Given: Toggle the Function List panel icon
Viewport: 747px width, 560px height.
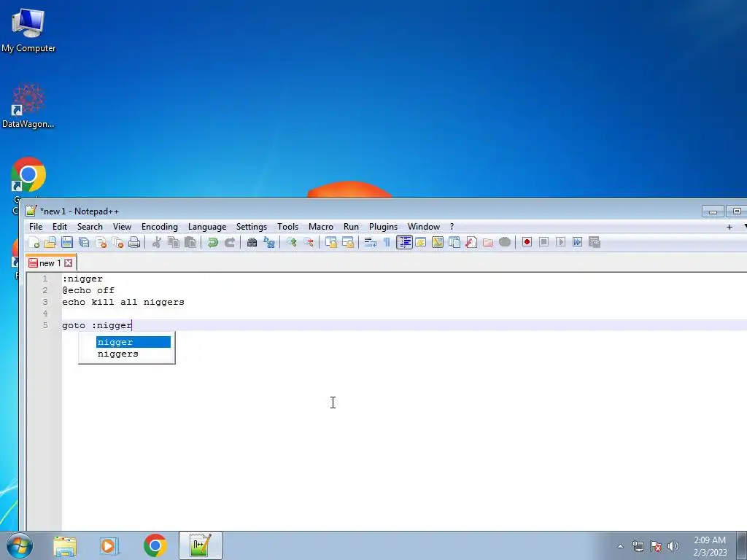Looking at the screenshot, I should tap(471, 242).
